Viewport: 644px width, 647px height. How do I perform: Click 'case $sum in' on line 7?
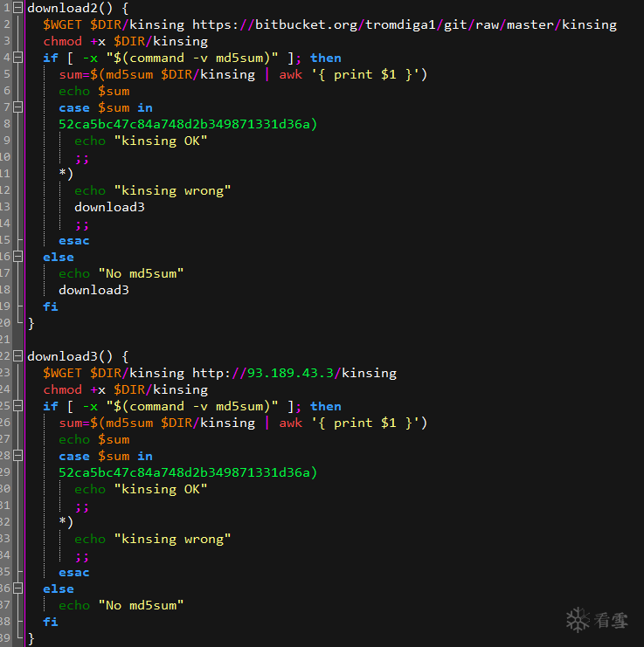click(106, 107)
